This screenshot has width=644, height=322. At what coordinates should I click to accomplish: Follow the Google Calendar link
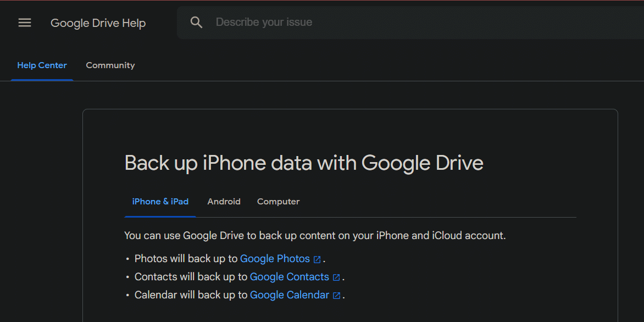click(x=290, y=295)
